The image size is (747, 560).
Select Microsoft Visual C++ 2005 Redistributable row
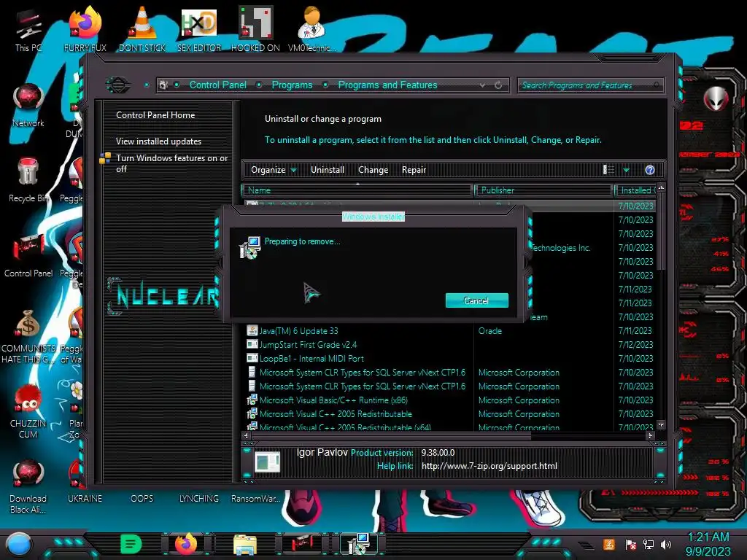point(449,414)
